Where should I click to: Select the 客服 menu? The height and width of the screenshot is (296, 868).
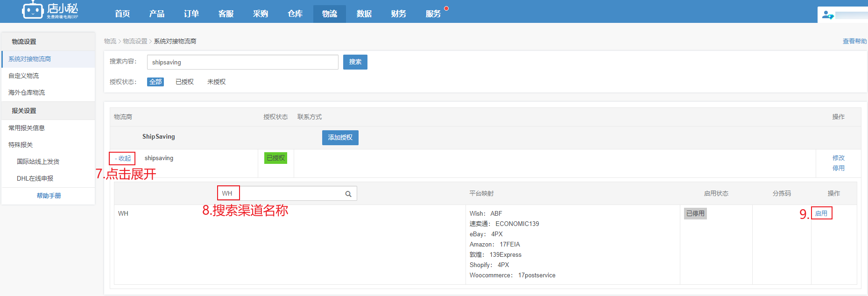click(226, 14)
